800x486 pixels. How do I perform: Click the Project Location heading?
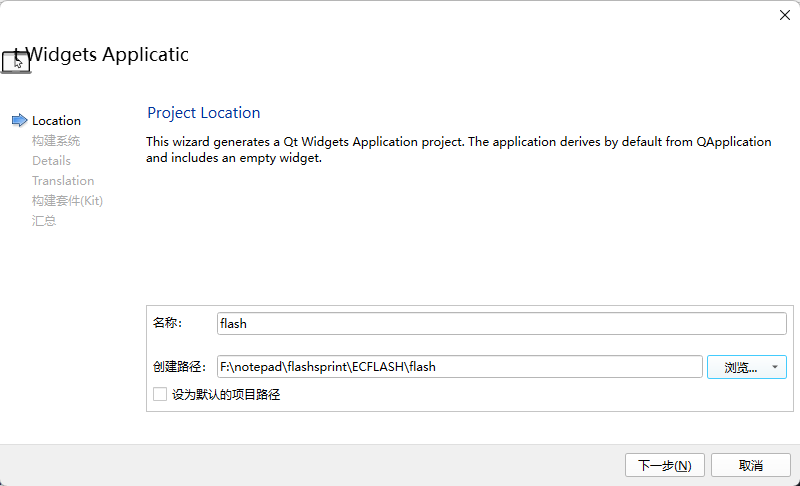click(x=204, y=113)
